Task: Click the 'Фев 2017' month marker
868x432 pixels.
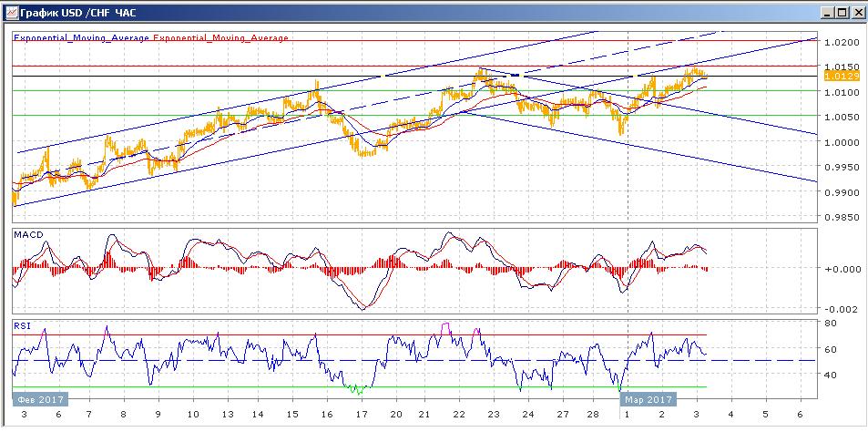Action: [39, 399]
